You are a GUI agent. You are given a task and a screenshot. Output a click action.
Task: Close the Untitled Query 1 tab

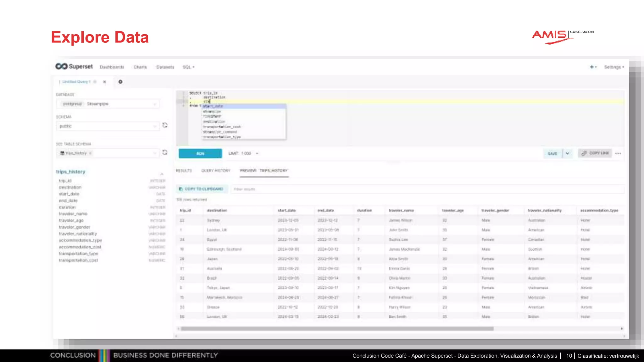pyautogui.click(x=104, y=82)
